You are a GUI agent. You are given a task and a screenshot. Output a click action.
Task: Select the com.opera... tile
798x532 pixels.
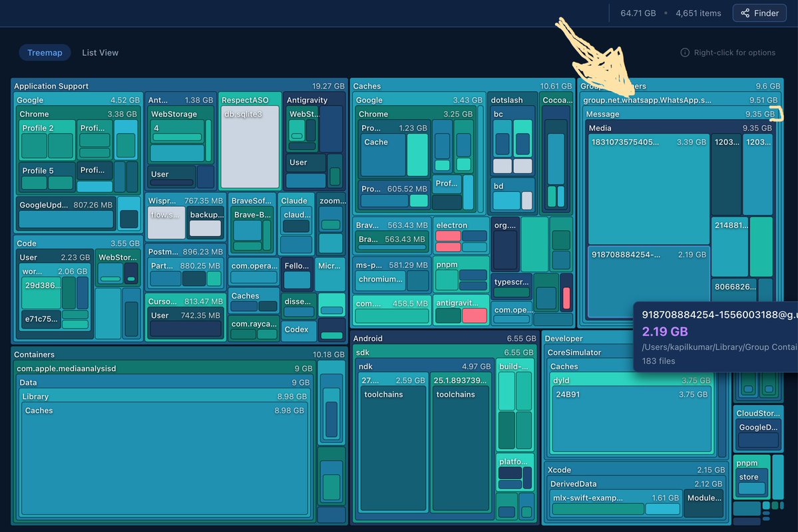pyautogui.click(x=254, y=272)
